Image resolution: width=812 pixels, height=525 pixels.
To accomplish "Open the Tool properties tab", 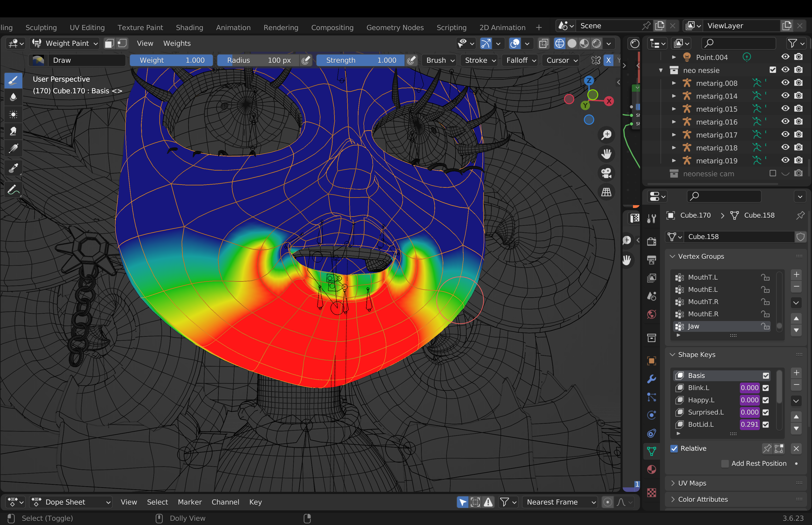I will point(651,219).
